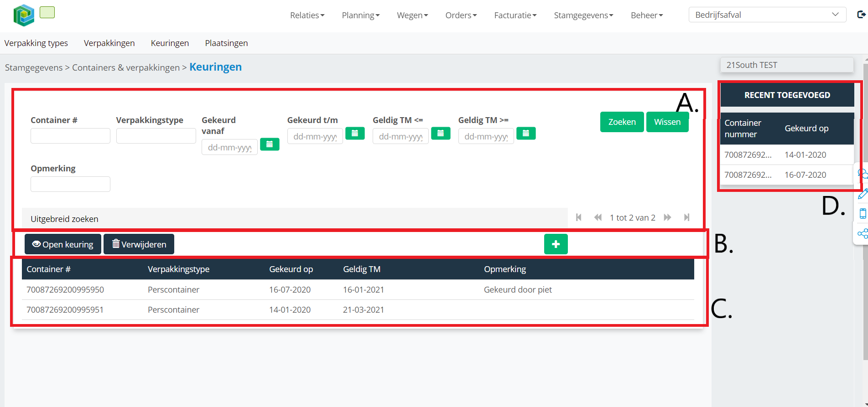
Task: Click the Gekeurd vanaf date field
Action: (x=229, y=147)
